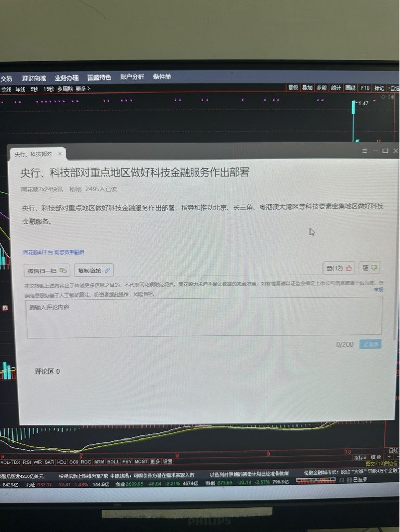Image resolution: width=400 pixels, height=532 pixels.
Task: Open the 业务办理 menu
Action: (67, 78)
